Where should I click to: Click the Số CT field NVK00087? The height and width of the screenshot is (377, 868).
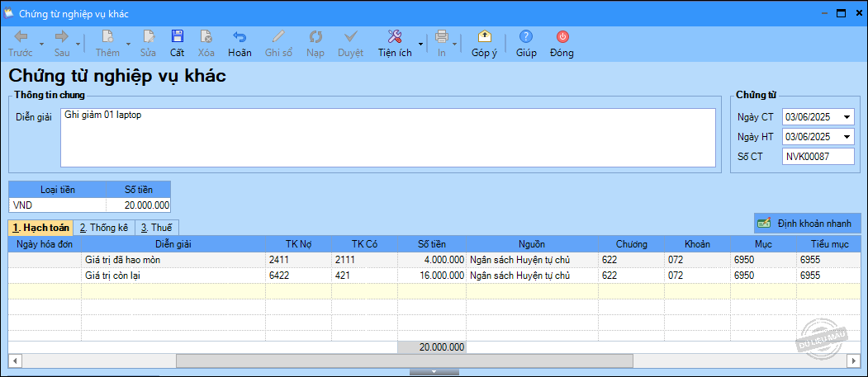point(818,157)
